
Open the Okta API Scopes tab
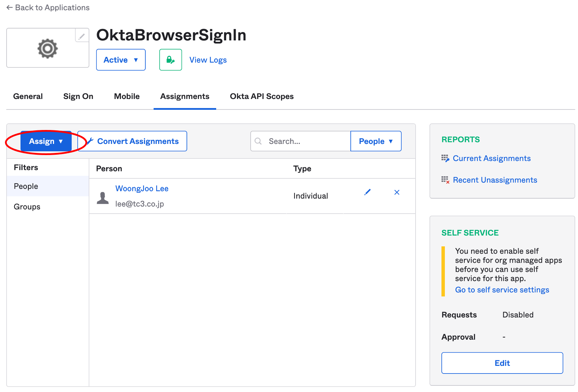[x=261, y=97]
